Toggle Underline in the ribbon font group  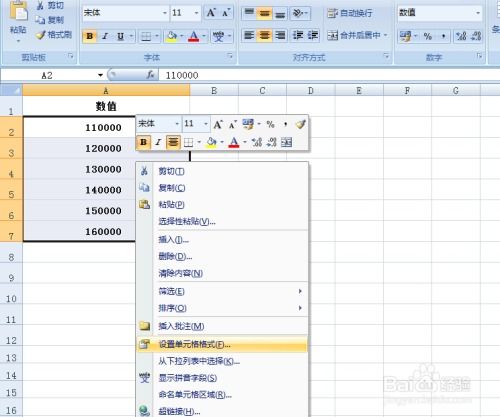pos(121,36)
